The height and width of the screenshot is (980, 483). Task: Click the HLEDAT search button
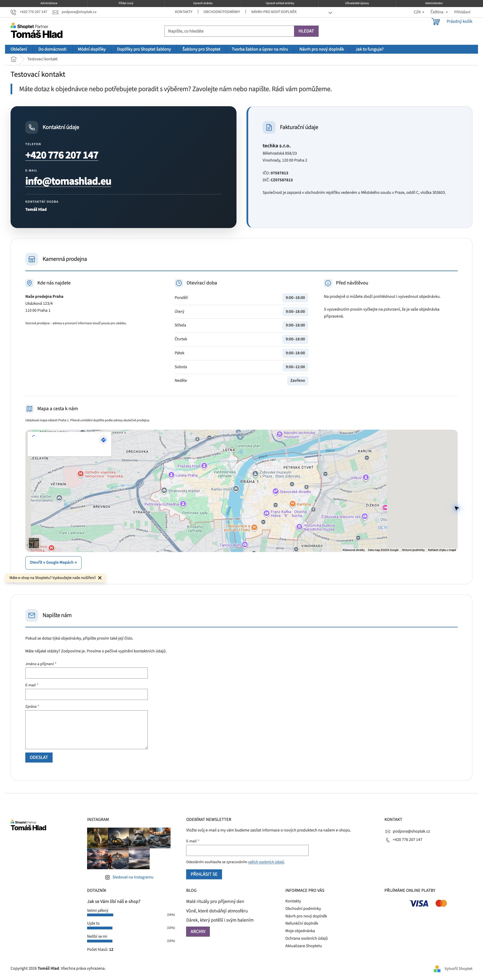tap(306, 31)
